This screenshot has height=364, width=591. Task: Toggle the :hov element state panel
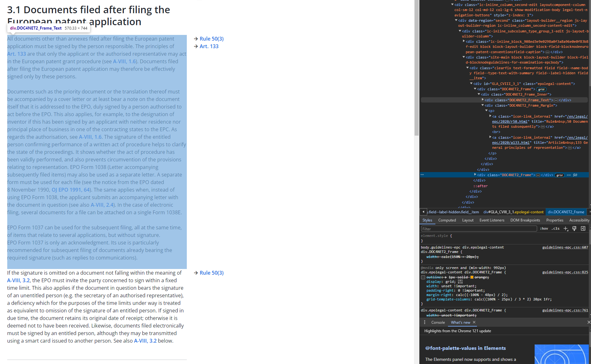coord(544,229)
